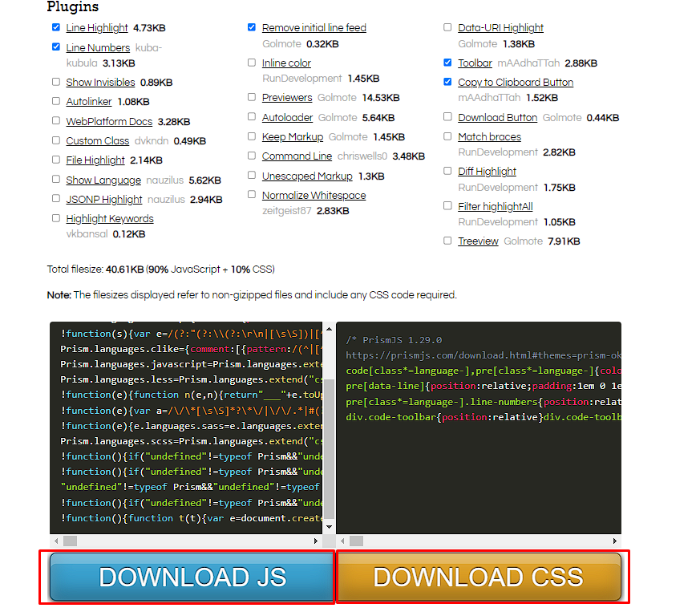Open the Highlight Keywords link
700x616 pixels.
(x=110, y=218)
